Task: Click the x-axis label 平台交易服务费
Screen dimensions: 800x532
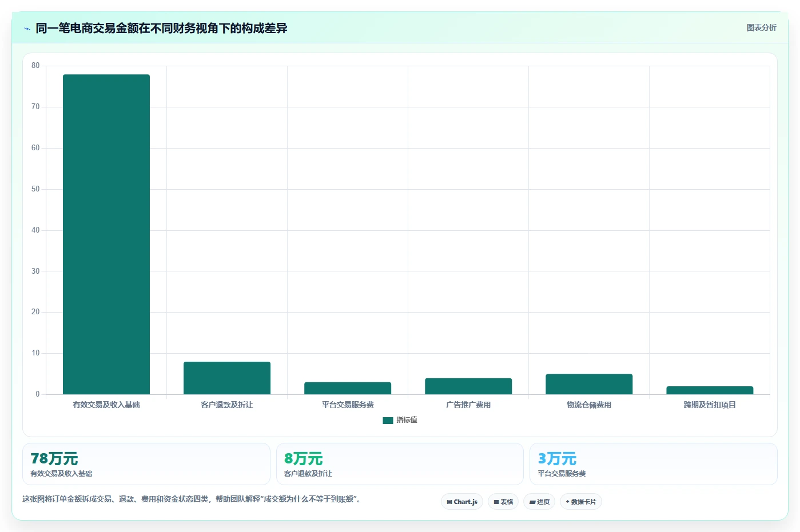Action: [348, 405]
